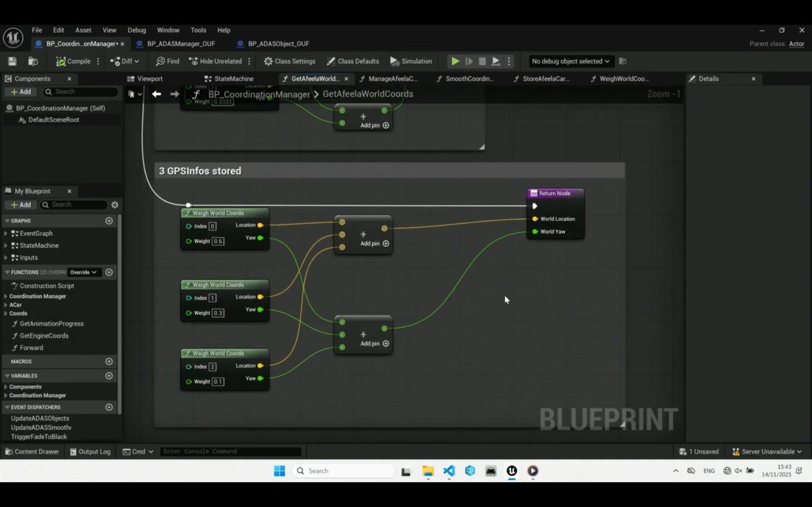Toggle Hide Unrelated nodes
812x507 pixels.
pyautogui.click(x=215, y=62)
